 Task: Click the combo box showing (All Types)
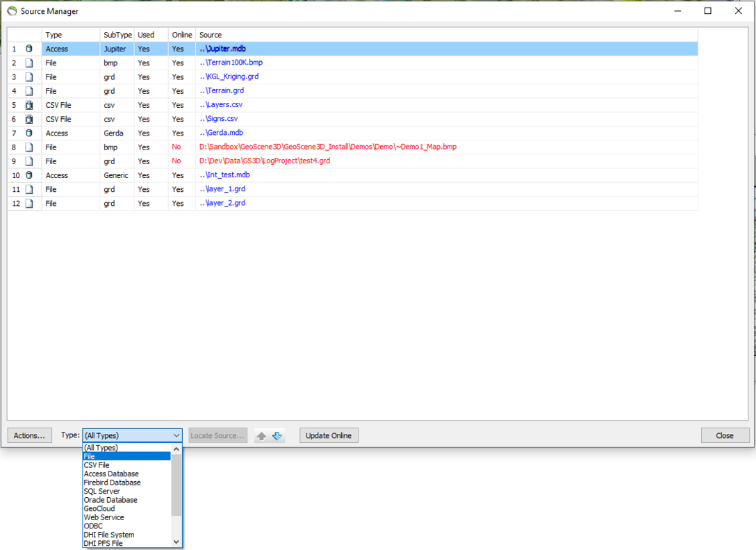pyautogui.click(x=125, y=435)
